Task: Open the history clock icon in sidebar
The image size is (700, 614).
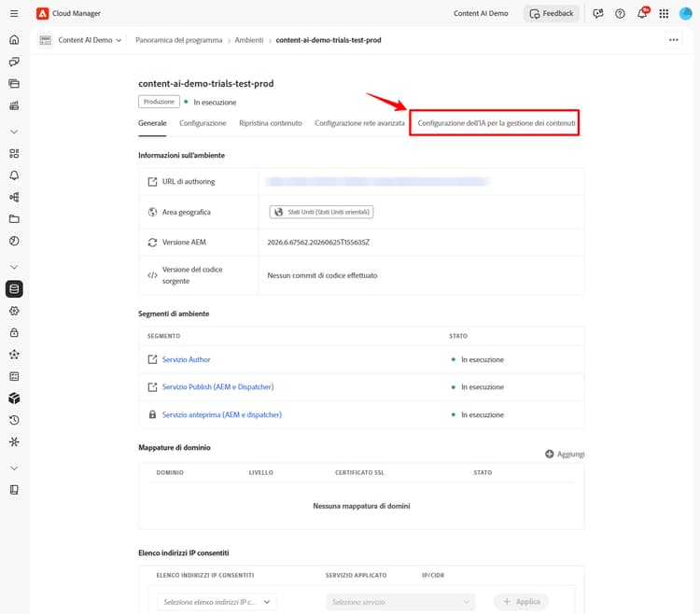Action: [14, 420]
